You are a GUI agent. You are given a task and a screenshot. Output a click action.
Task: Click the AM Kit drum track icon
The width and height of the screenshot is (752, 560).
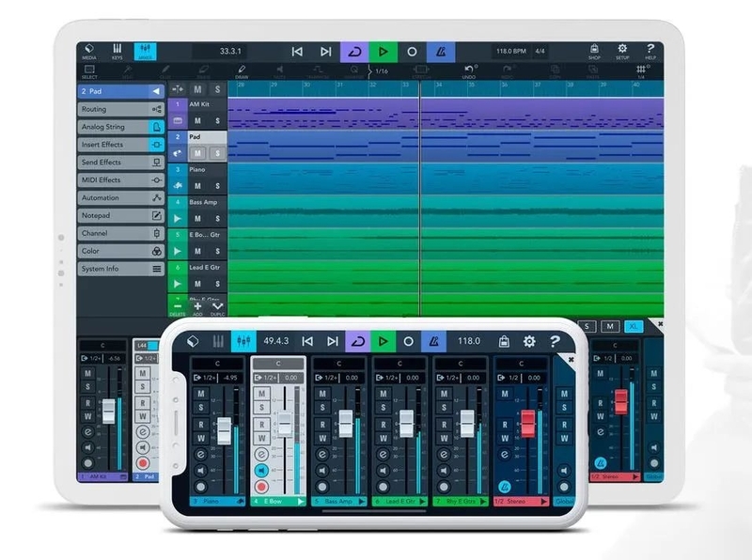coord(178,120)
